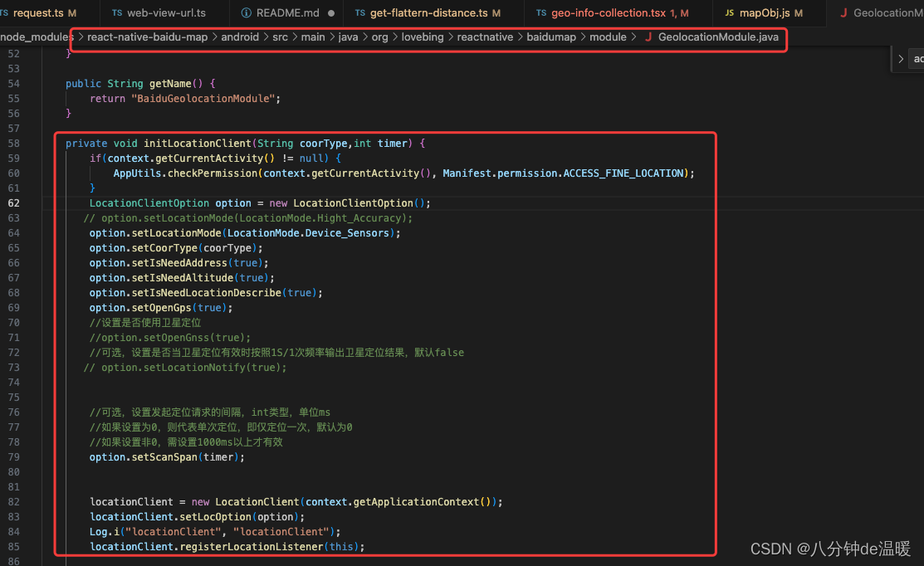This screenshot has width=924, height=566.
Task: Click Device_Sensors in setLocationMode call
Action: pos(347,233)
